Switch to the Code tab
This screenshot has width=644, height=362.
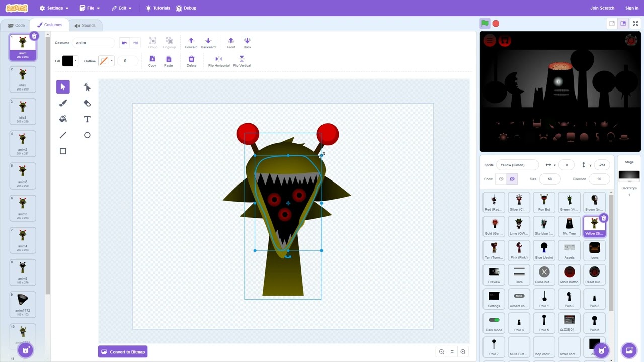click(16, 25)
